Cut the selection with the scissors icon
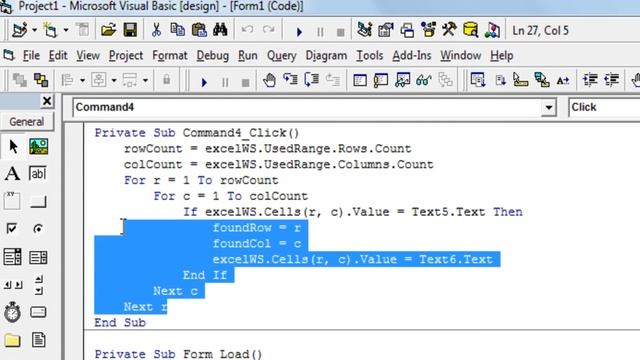 (x=156, y=30)
